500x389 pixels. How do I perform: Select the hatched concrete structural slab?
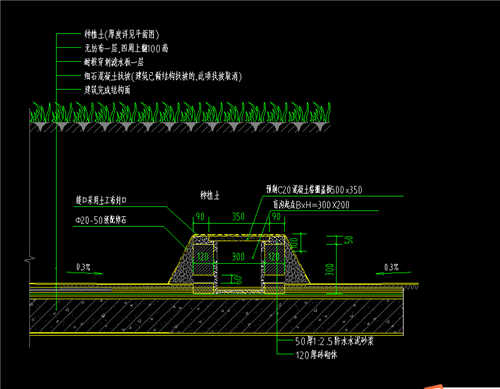[217, 316]
